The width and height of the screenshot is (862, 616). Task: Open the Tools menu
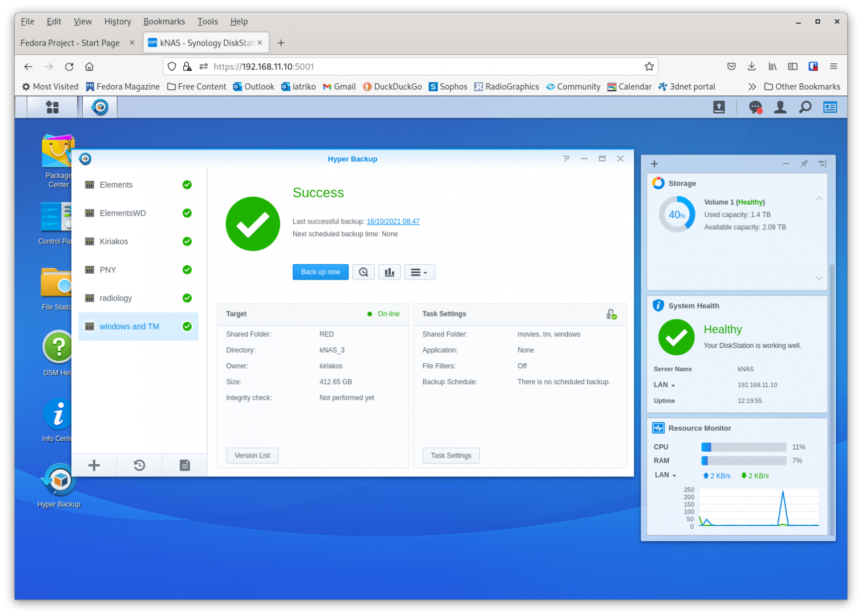pyautogui.click(x=208, y=22)
